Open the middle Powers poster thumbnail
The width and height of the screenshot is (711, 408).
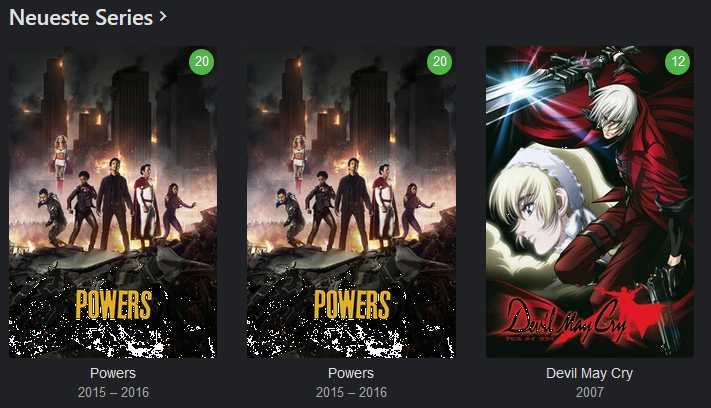(351, 202)
